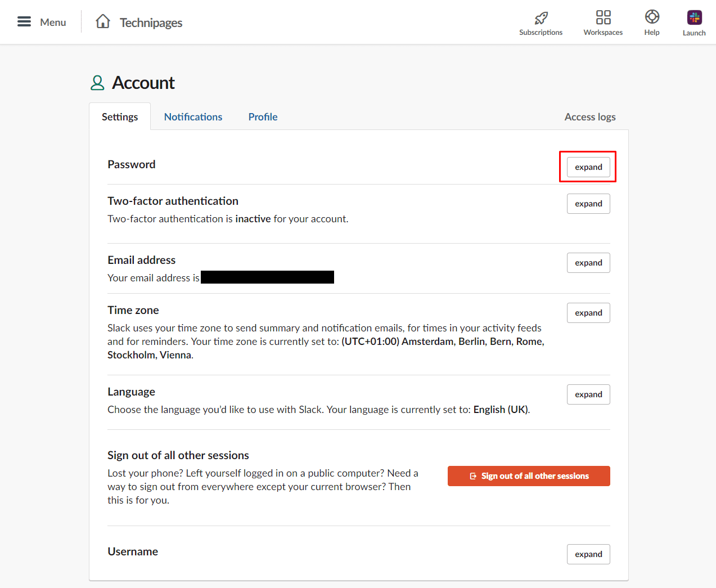This screenshot has width=716, height=588.
Task: Click the Account person icon
Action: point(97,83)
